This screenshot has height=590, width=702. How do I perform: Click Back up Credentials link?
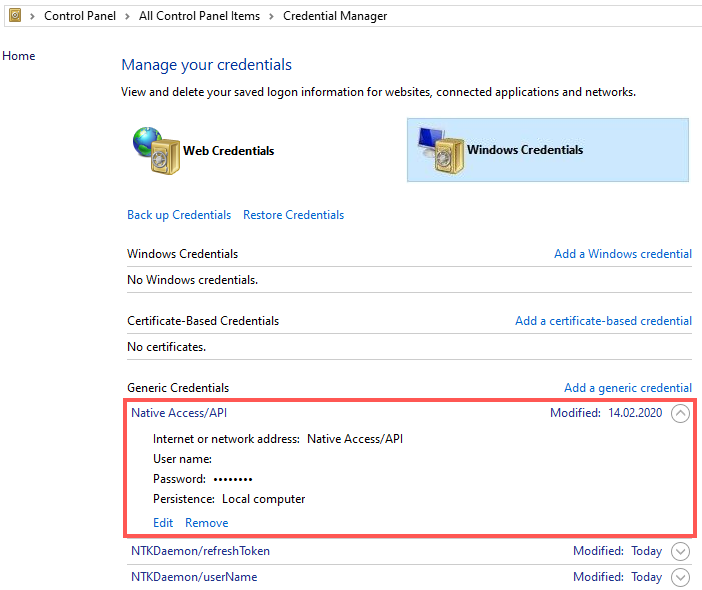tap(179, 215)
